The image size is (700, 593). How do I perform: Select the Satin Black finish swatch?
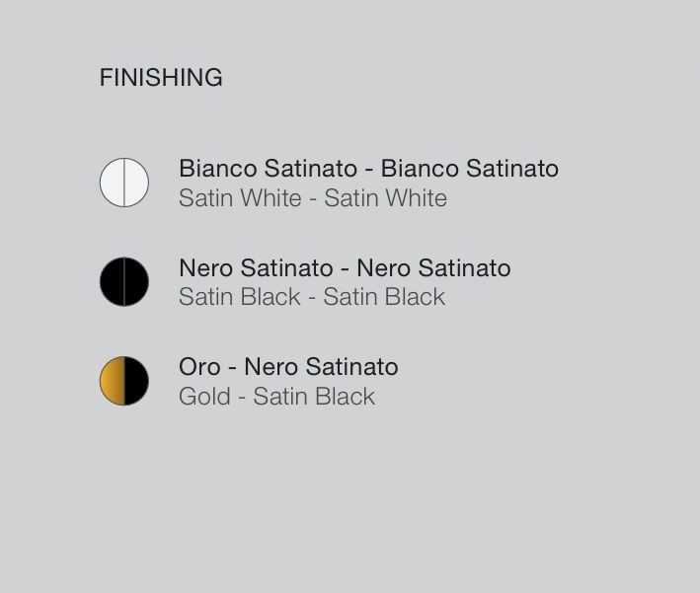click(124, 281)
